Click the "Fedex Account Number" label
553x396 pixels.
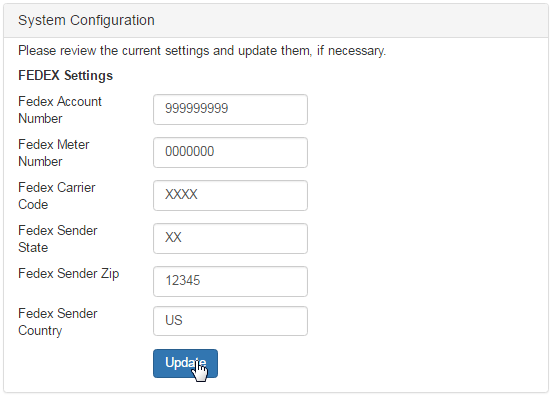click(x=60, y=110)
